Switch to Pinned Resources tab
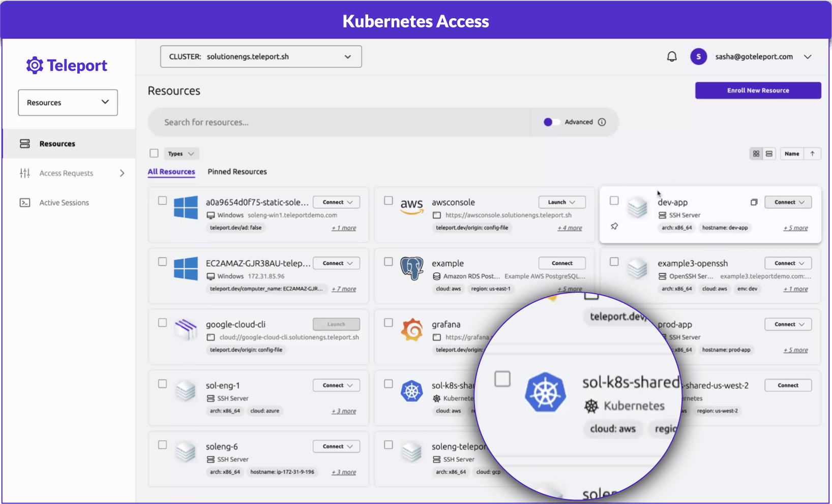 237,172
